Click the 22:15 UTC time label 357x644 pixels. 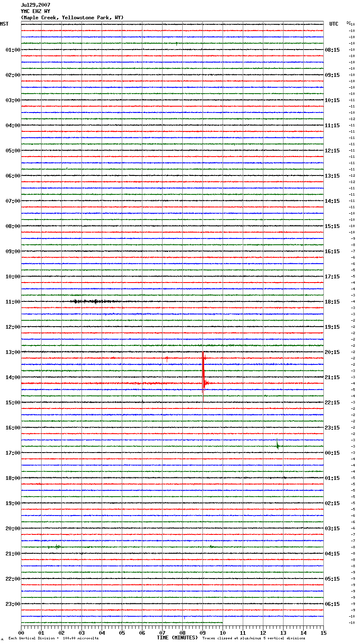point(332,403)
